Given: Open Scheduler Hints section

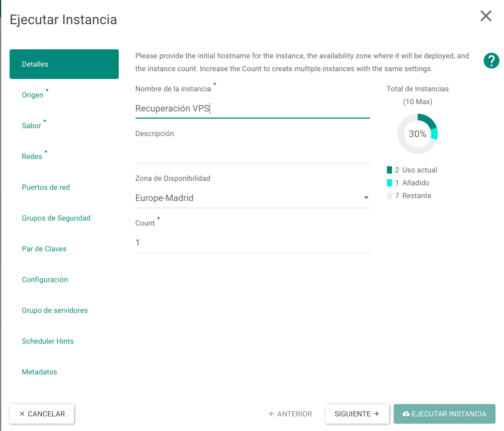Looking at the screenshot, I should coord(48,341).
